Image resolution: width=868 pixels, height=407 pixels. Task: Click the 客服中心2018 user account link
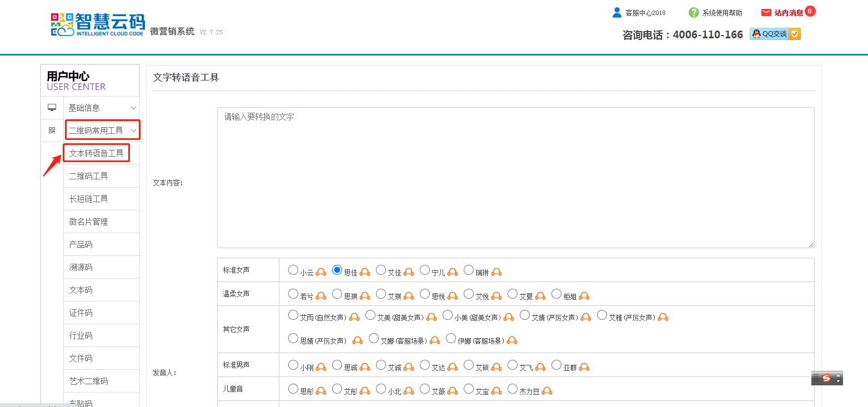click(644, 13)
